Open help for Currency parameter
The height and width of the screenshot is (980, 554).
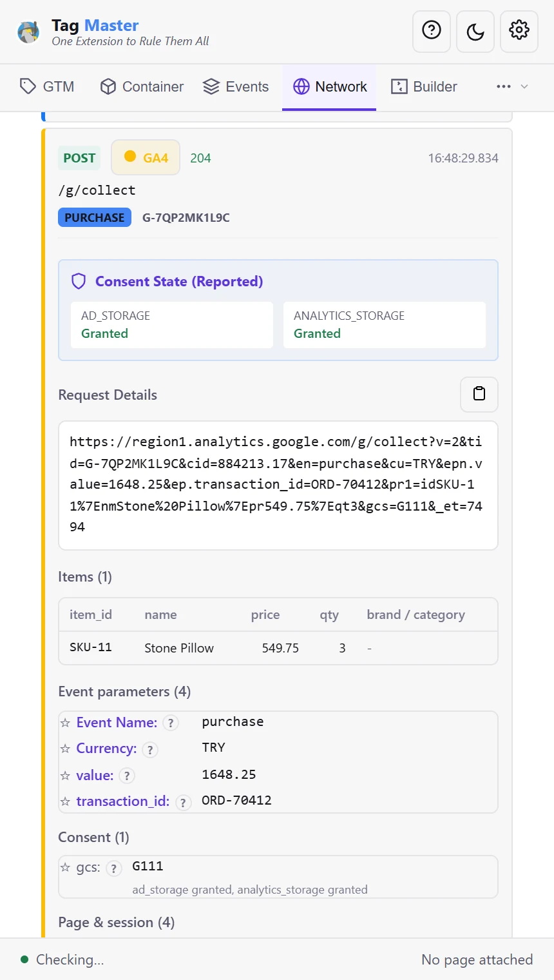pyautogui.click(x=150, y=750)
